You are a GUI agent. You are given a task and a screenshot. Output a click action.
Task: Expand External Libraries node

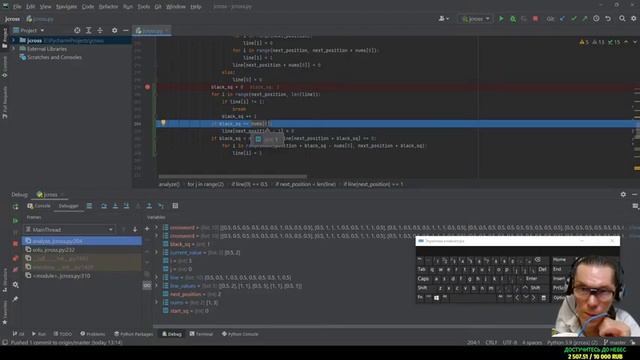coord(13,49)
